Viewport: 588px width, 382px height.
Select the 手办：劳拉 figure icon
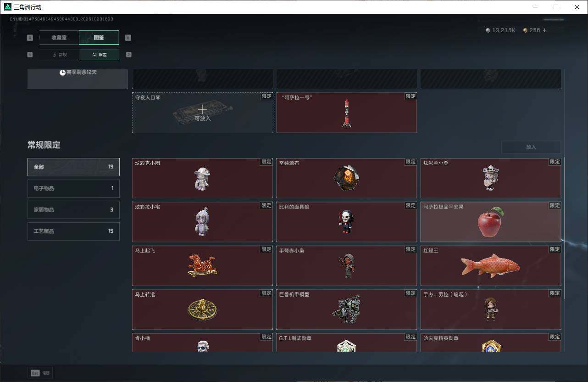click(490, 309)
